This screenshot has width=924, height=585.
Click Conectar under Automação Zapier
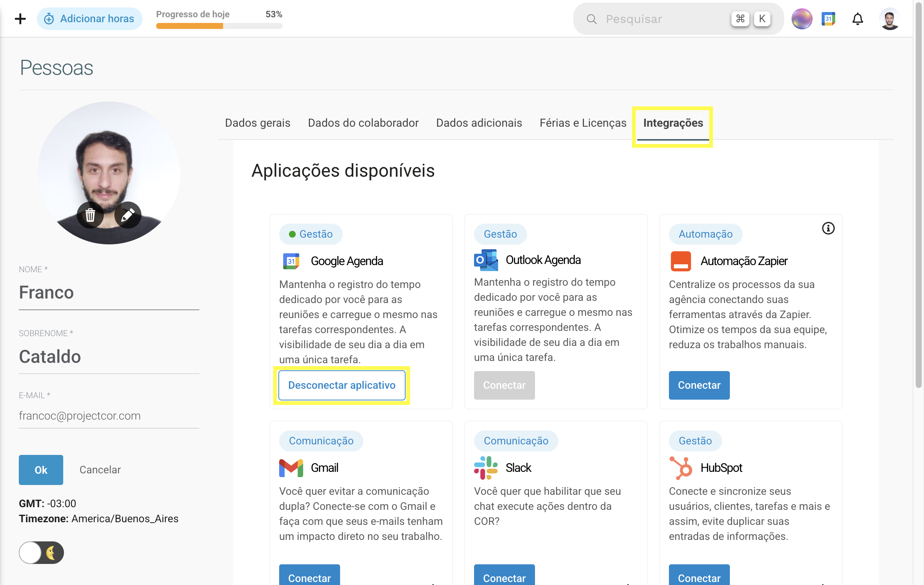pyautogui.click(x=699, y=385)
